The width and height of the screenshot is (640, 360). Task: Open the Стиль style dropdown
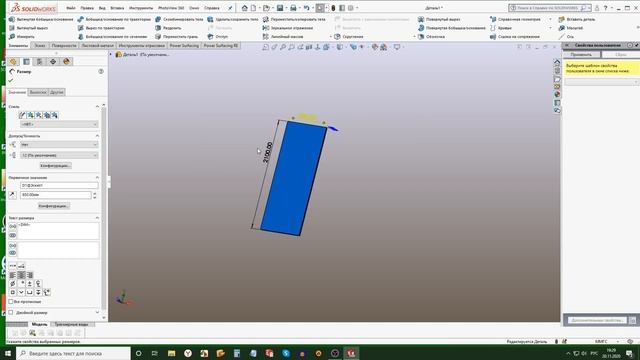coord(59,124)
